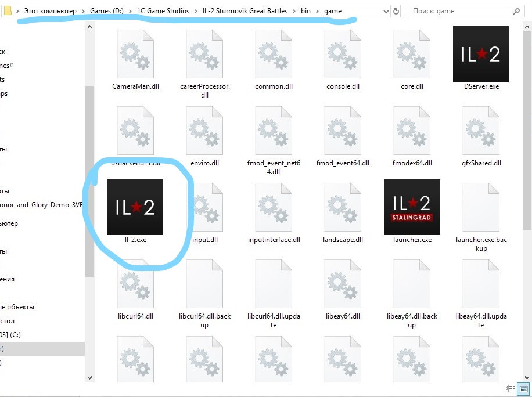The height and width of the screenshot is (397, 532).
Task: Open onor_and_Glory_Demo_3VR item in navigation pane
Action: point(41,205)
